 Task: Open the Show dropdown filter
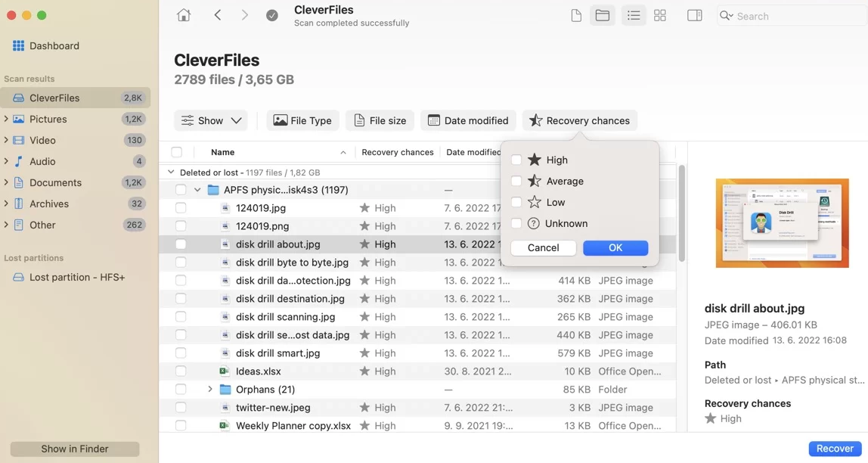click(211, 120)
